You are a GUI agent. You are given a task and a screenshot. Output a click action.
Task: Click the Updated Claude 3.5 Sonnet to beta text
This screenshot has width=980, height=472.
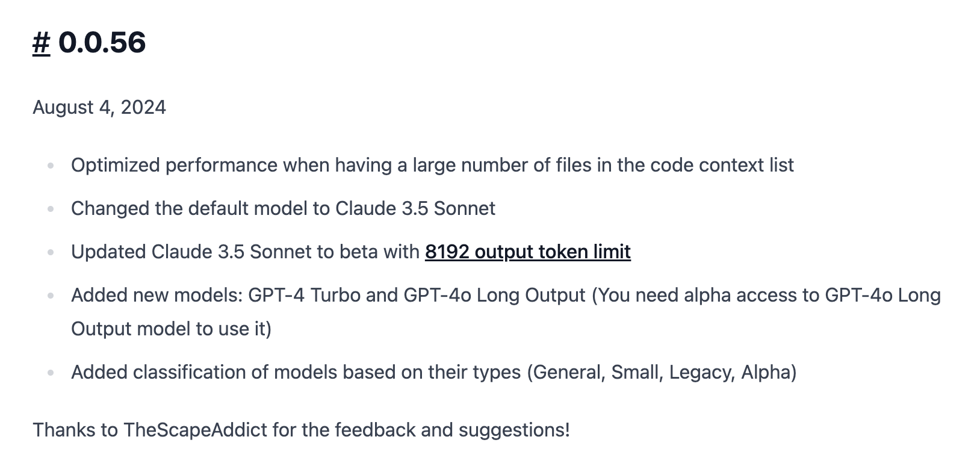pos(244,252)
